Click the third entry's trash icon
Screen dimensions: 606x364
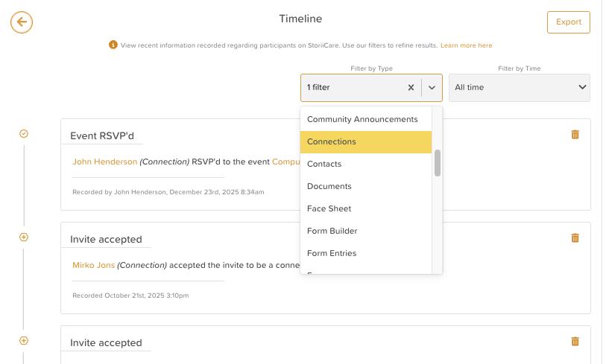click(x=575, y=342)
